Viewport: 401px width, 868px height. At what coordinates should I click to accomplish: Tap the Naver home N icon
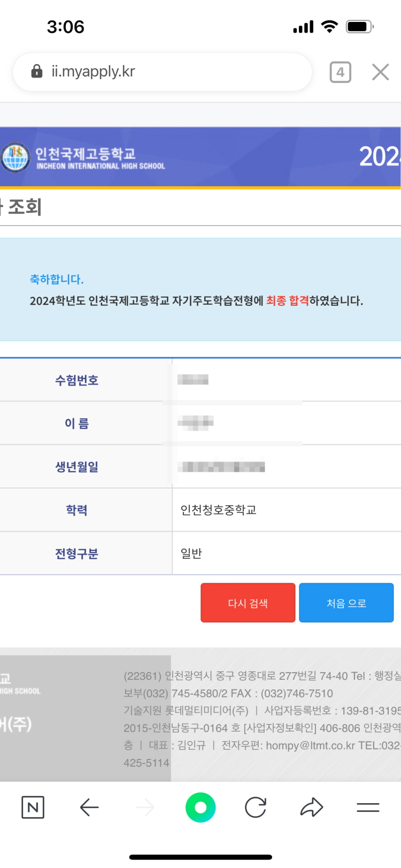(33, 807)
